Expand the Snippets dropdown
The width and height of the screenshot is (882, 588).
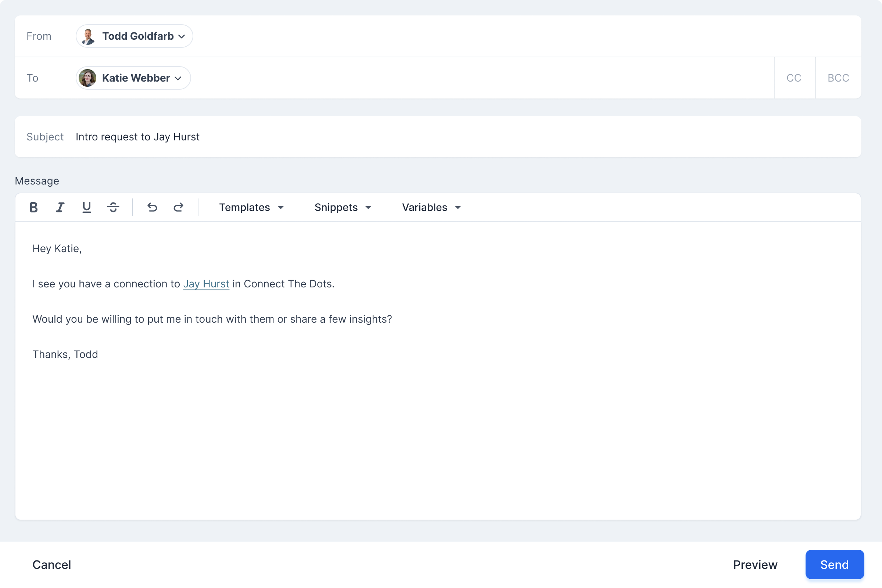[x=343, y=207]
